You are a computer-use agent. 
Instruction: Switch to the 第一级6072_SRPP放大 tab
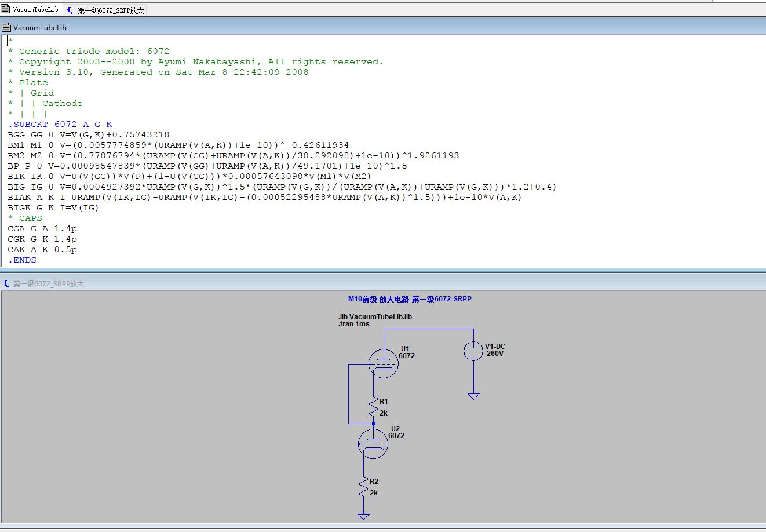tap(105, 10)
